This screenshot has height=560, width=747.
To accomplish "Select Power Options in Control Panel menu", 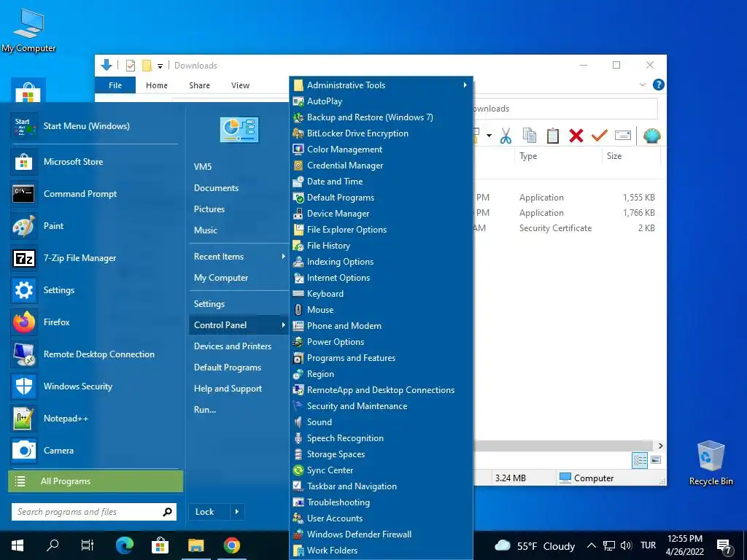I will (381, 342).
